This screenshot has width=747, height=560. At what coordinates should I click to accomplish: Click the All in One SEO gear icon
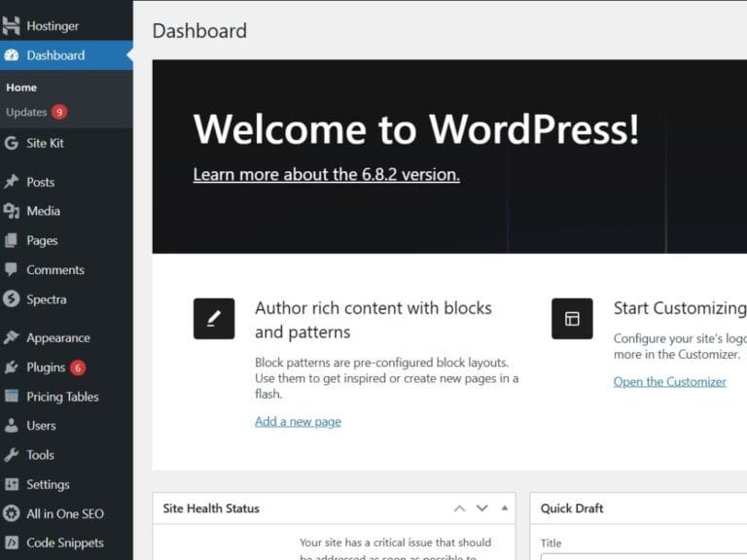point(11,513)
